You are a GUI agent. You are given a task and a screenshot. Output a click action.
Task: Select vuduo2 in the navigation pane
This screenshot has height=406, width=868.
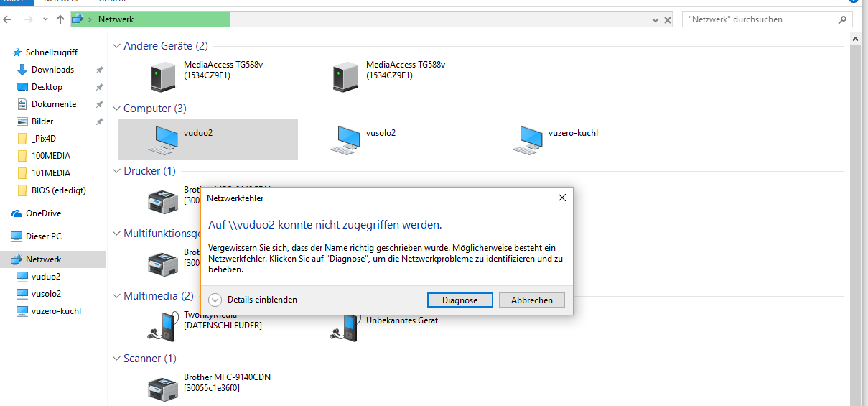(46, 277)
